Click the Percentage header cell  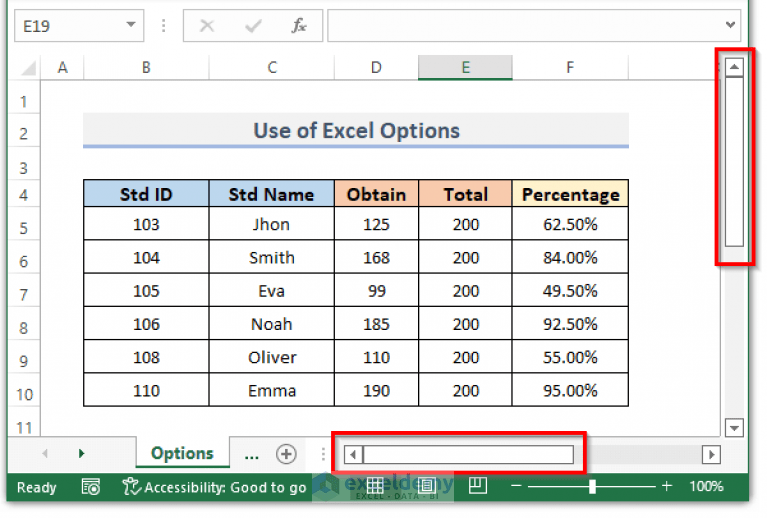(x=572, y=195)
